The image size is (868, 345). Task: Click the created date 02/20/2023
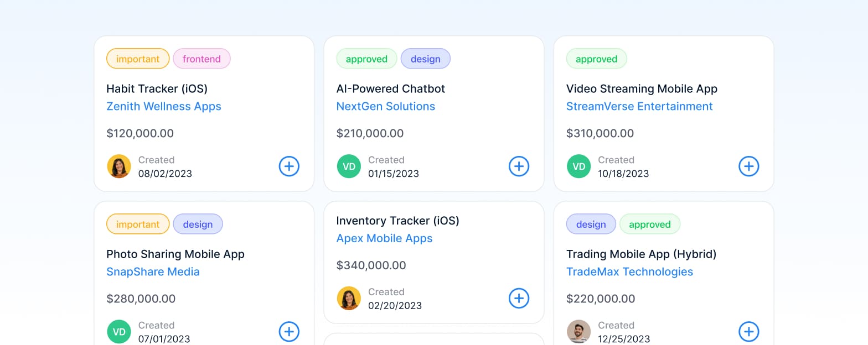tap(395, 306)
